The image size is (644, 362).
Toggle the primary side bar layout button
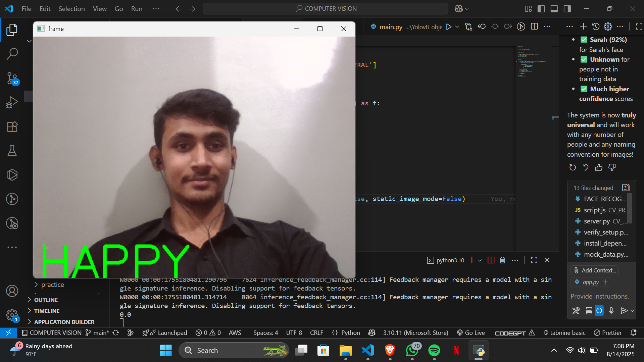click(x=541, y=9)
